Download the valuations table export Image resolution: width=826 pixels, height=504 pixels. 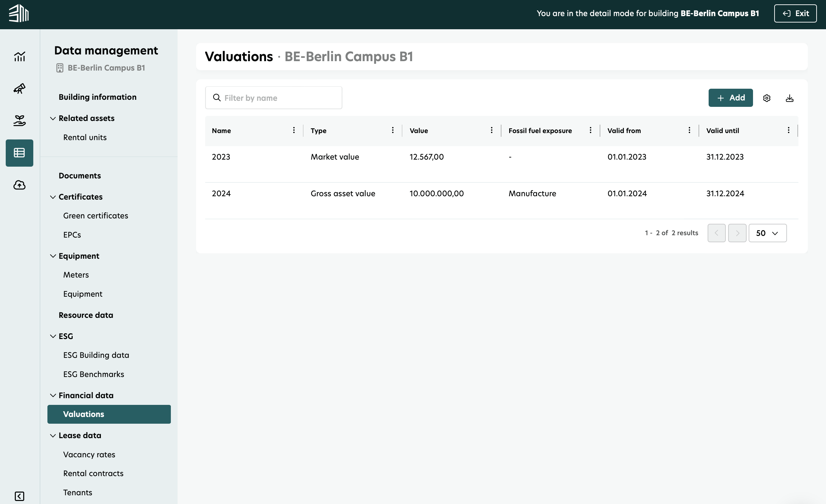pos(790,98)
